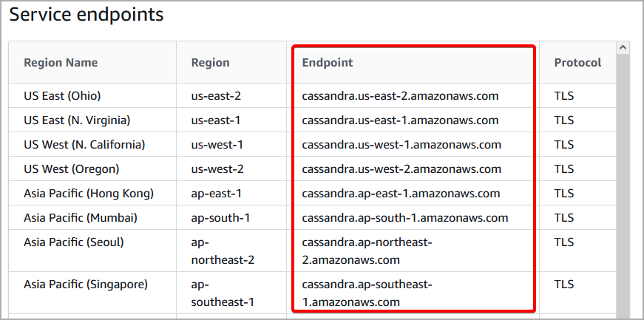Click the Seoul cassandra endpoint cell

tap(367, 251)
